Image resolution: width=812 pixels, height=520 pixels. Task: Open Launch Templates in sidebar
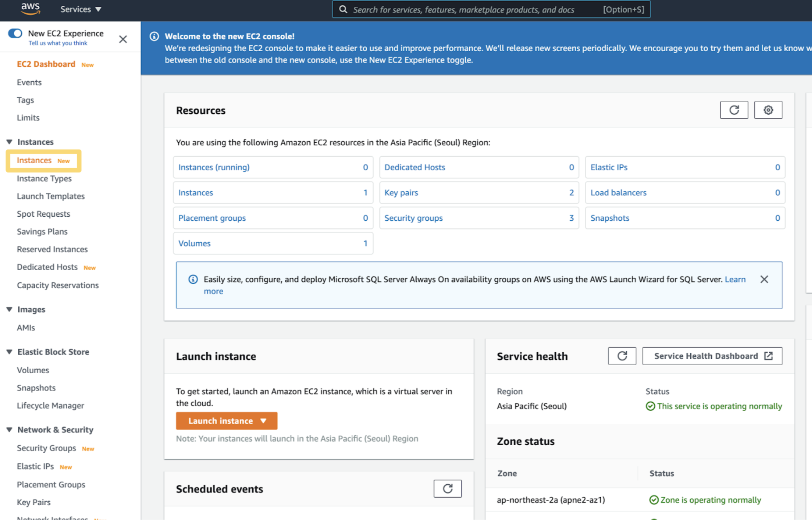click(x=51, y=196)
